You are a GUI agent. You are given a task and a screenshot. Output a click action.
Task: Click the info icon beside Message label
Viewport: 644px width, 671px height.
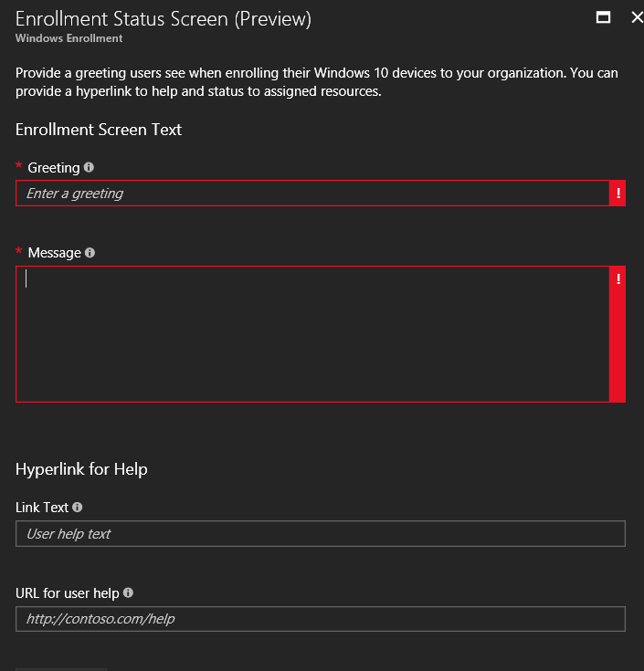pyautogui.click(x=90, y=253)
